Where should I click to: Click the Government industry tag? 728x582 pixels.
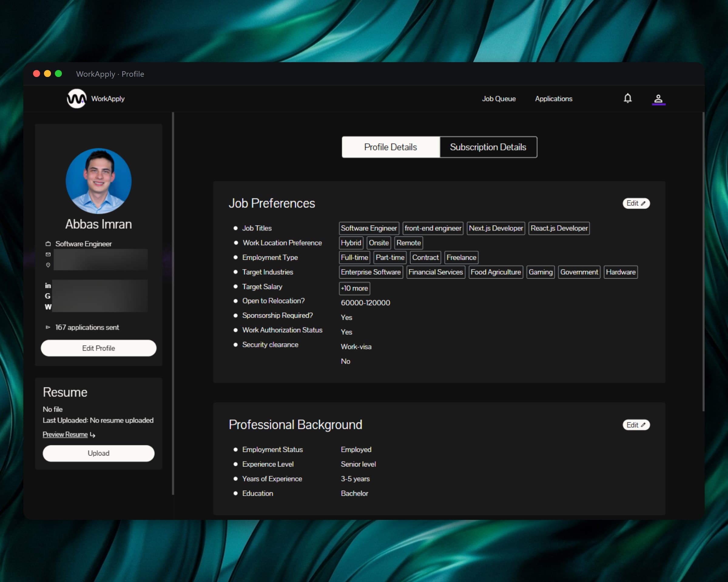[579, 272]
